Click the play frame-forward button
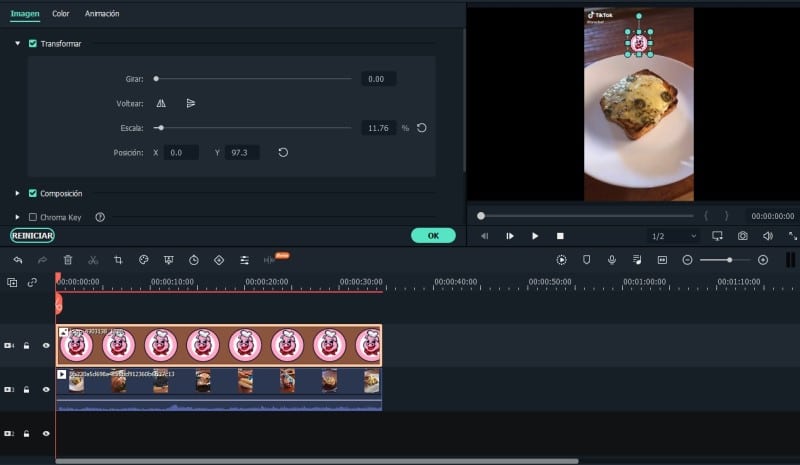This screenshot has width=800, height=465. click(510, 236)
